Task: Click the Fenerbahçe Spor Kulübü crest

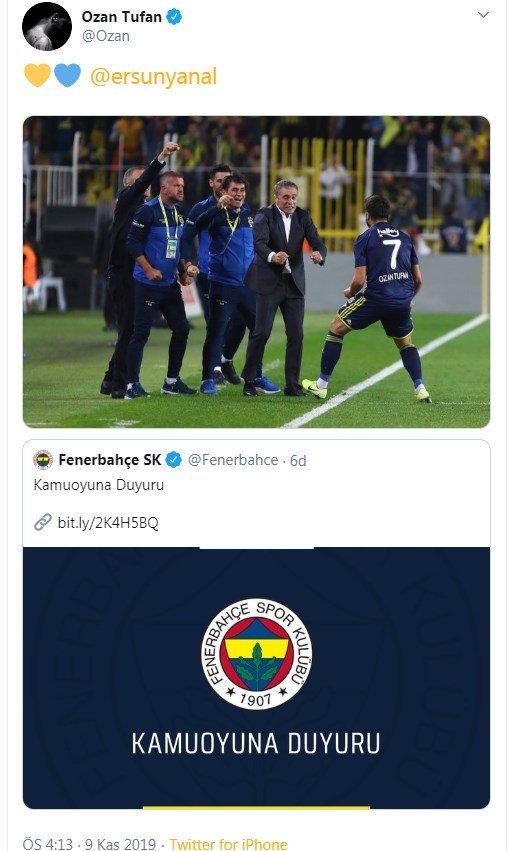Action: (x=256, y=654)
